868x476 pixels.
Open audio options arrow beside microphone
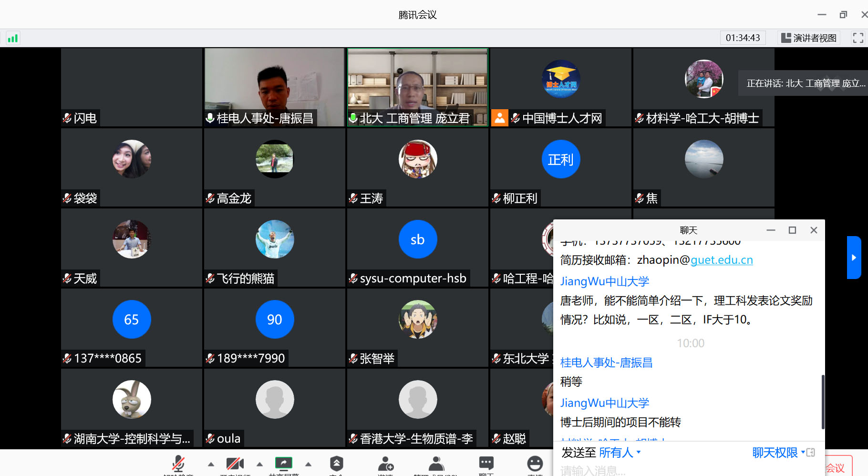tap(211, 464)
